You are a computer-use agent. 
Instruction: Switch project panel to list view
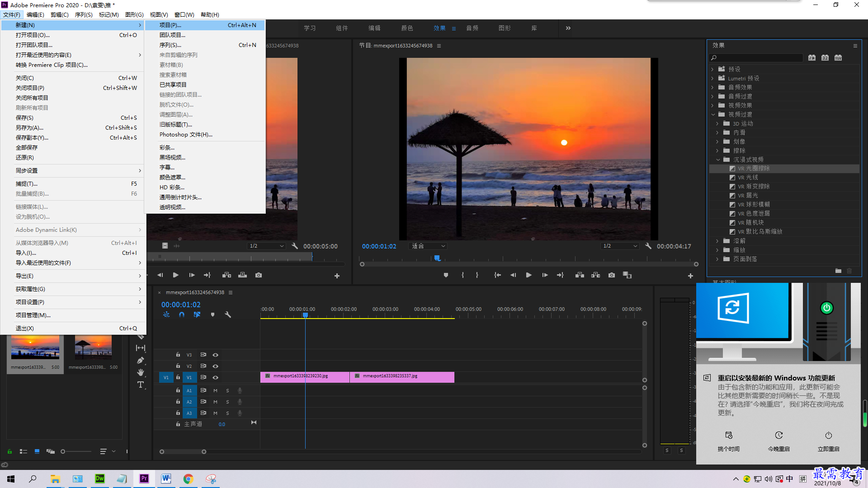coord(24,451)
